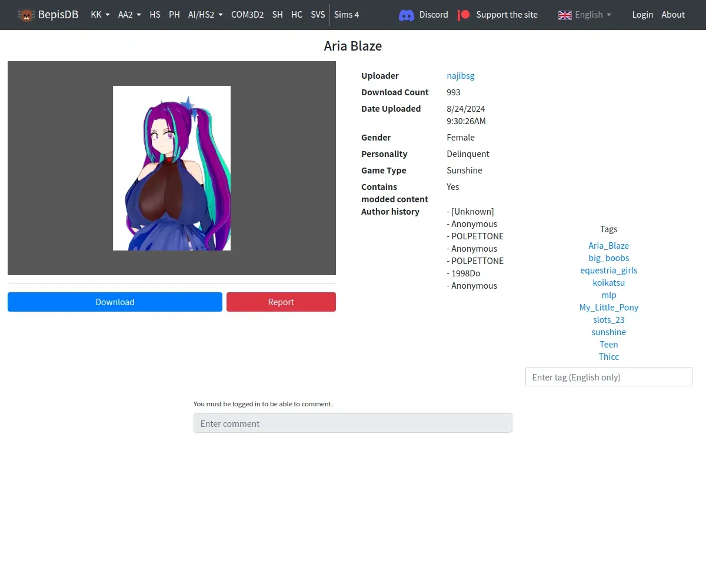Click the Delinquent personality value

point(468,154)
